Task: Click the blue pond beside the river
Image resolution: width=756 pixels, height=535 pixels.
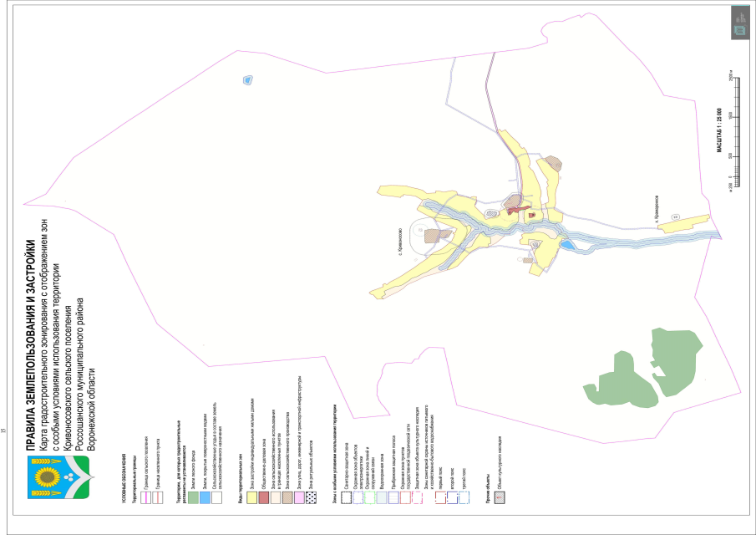Action: tap(567, 245)
